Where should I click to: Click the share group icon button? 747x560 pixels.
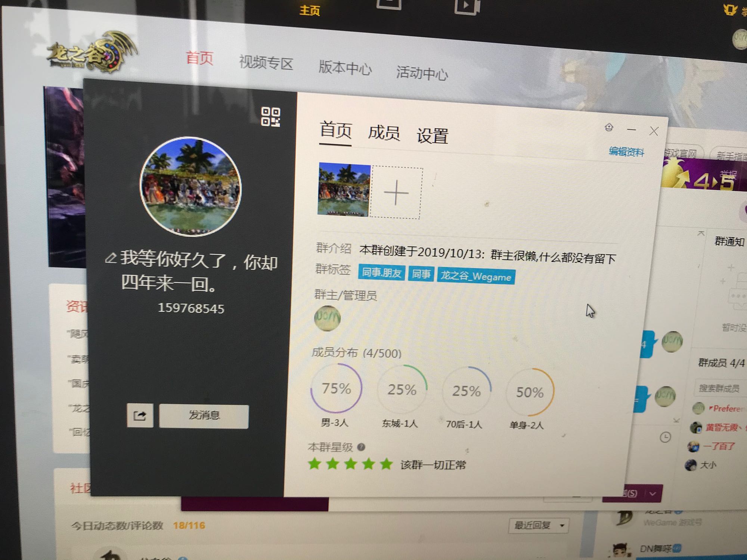140,415
